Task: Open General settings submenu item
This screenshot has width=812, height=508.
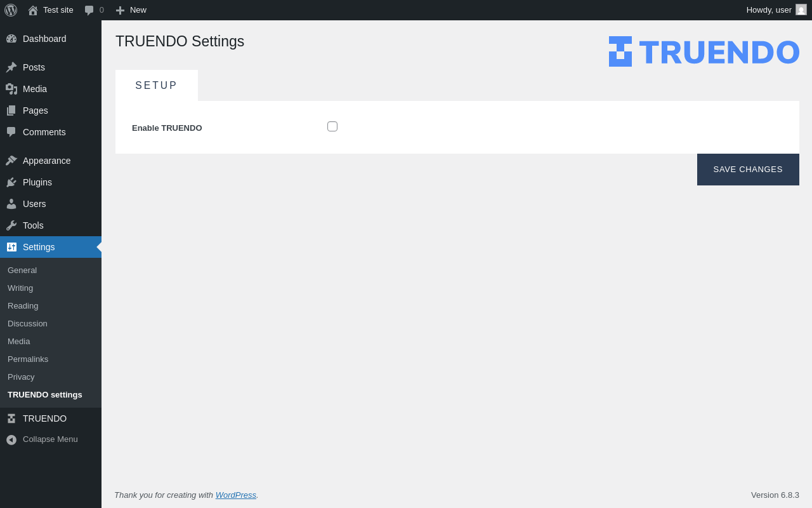Action: point(22,271)
